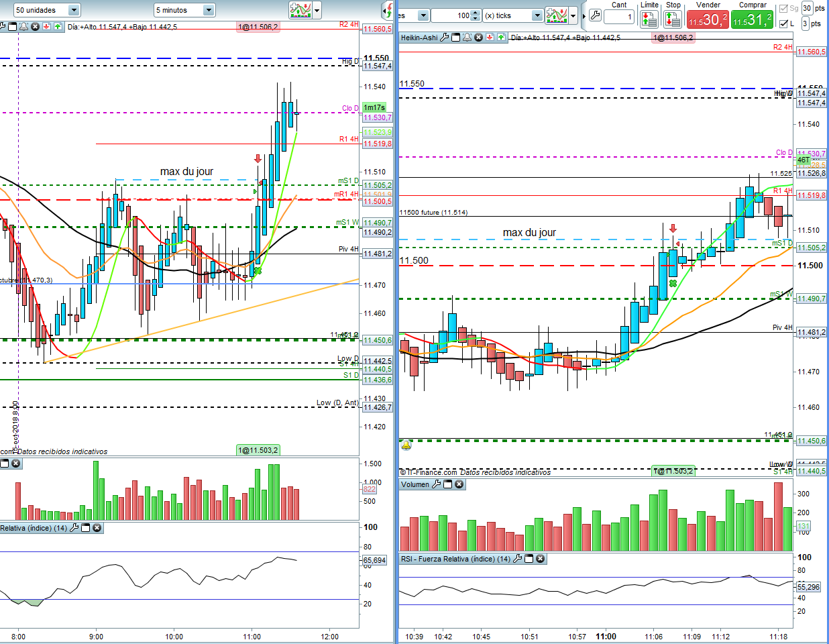Close the left volume panel
This screenshot has width=829, height=644.
[16, 464]
